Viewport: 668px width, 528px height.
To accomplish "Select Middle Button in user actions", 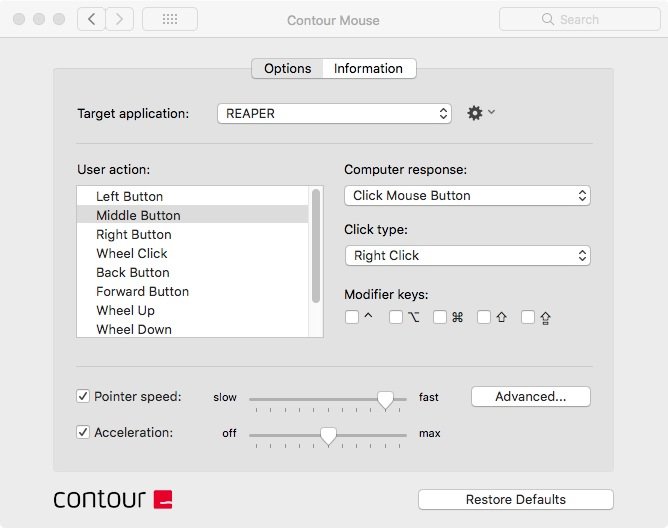I will click(x=193, y=215).
